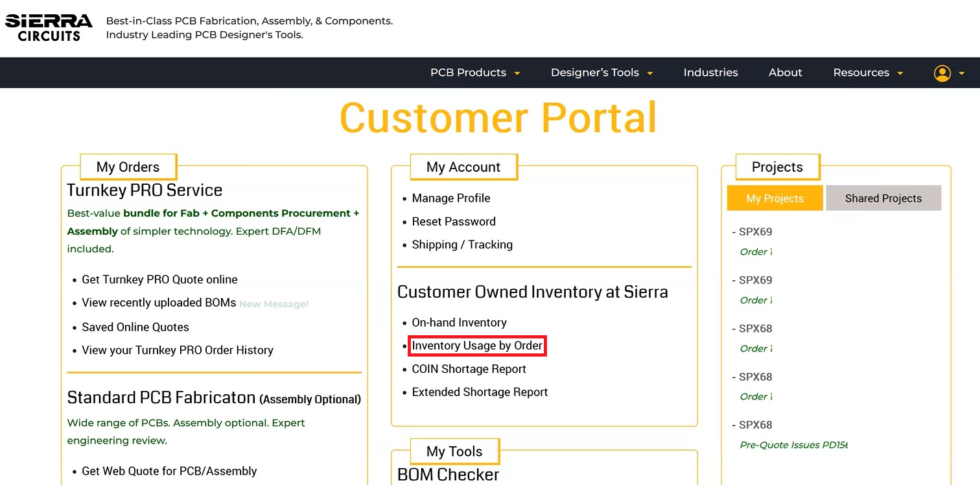
Task: Open On-hand Inventory
Action: [x=459, y=323]
